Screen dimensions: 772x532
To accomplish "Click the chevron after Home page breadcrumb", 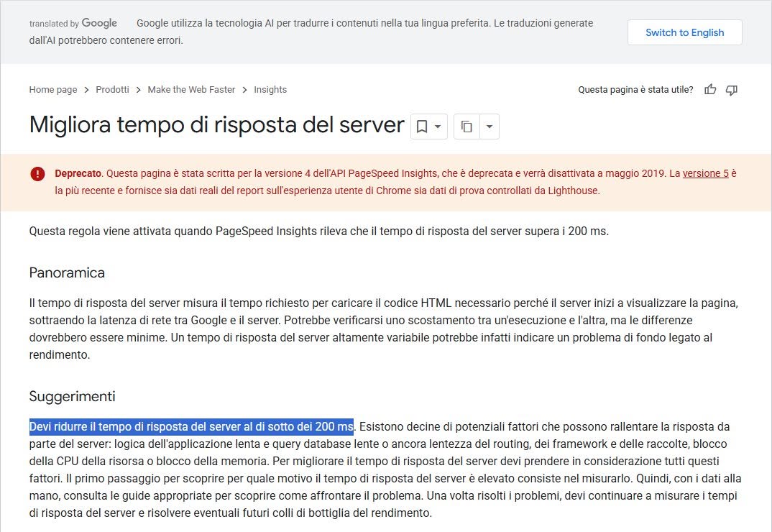I will click(87, 90).
